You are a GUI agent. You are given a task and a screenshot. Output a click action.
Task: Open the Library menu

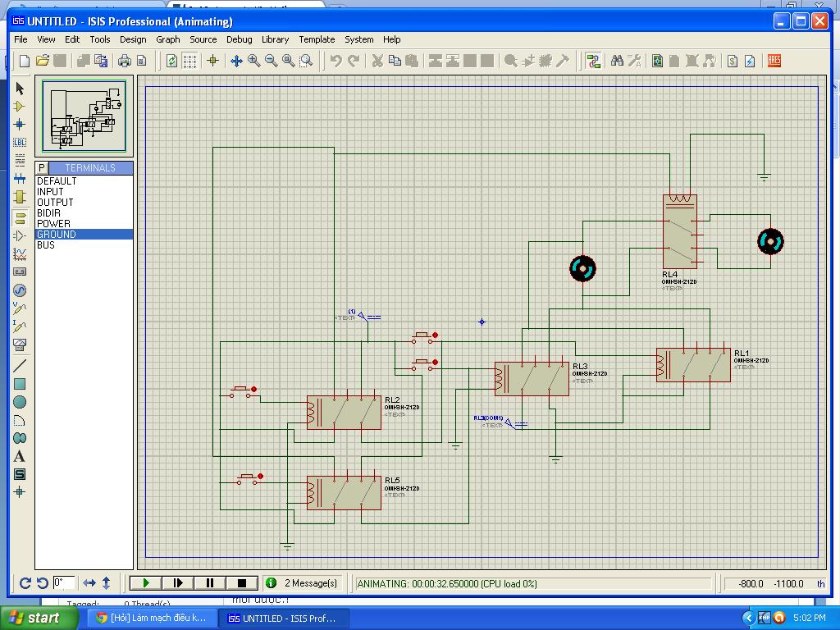pyautogui.click(x=275, y=39)
